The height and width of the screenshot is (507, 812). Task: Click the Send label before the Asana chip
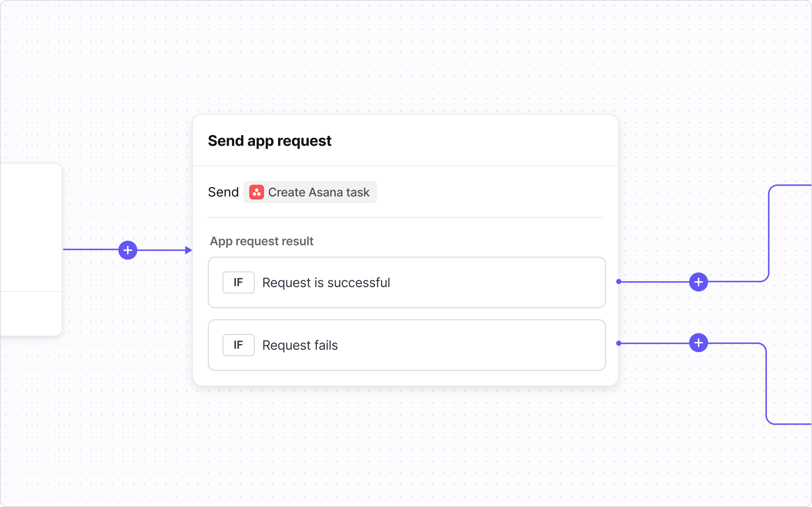223,192
